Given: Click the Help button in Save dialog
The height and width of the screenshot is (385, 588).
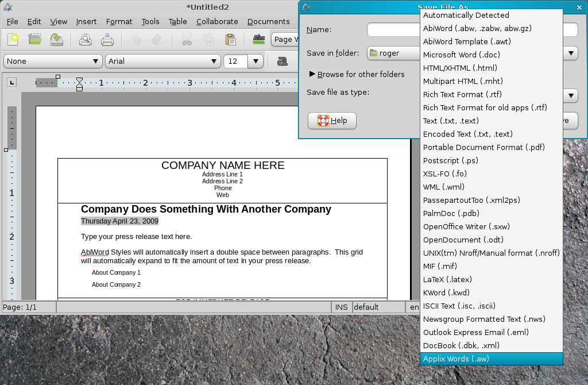Looking at the screenshot, I should (332, 121).
